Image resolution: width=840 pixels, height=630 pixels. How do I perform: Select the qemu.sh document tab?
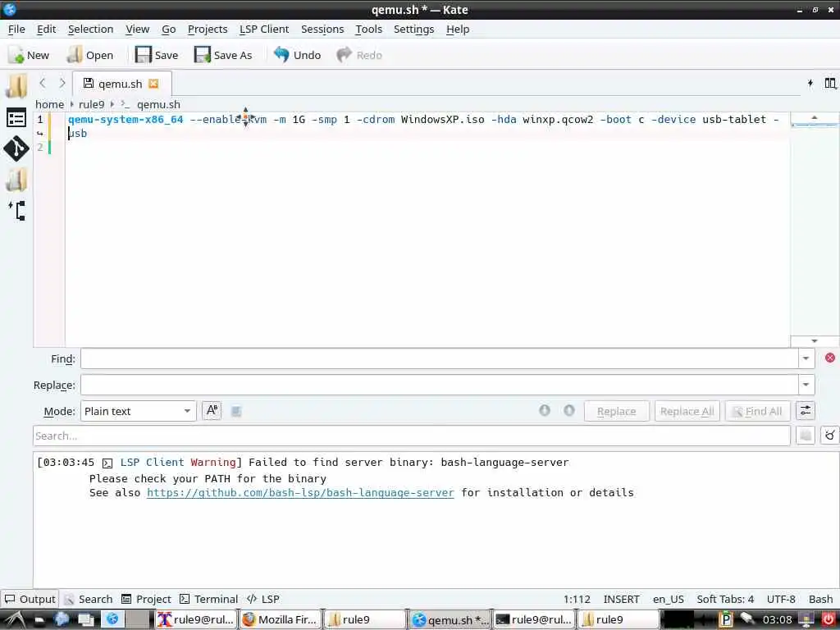click(121, 84)
